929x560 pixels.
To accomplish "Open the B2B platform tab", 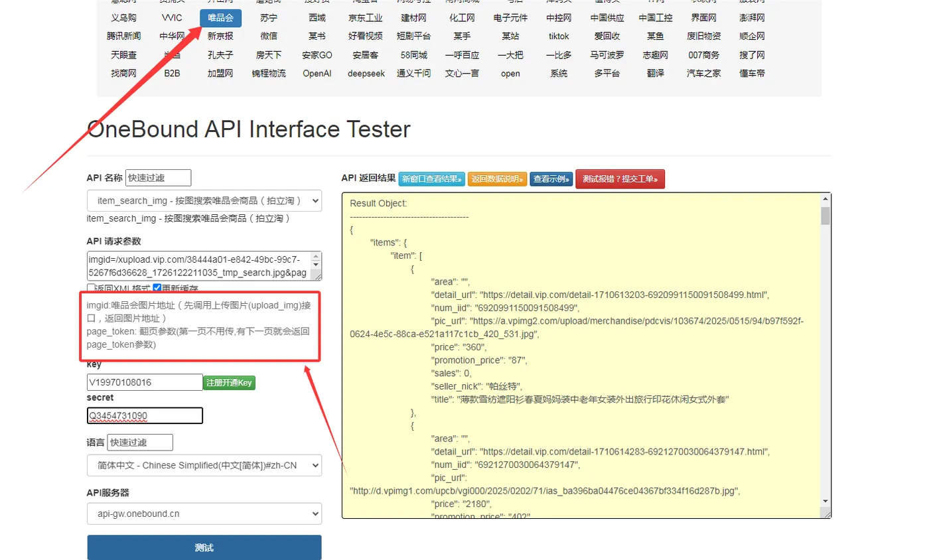I will coord(172,74).
